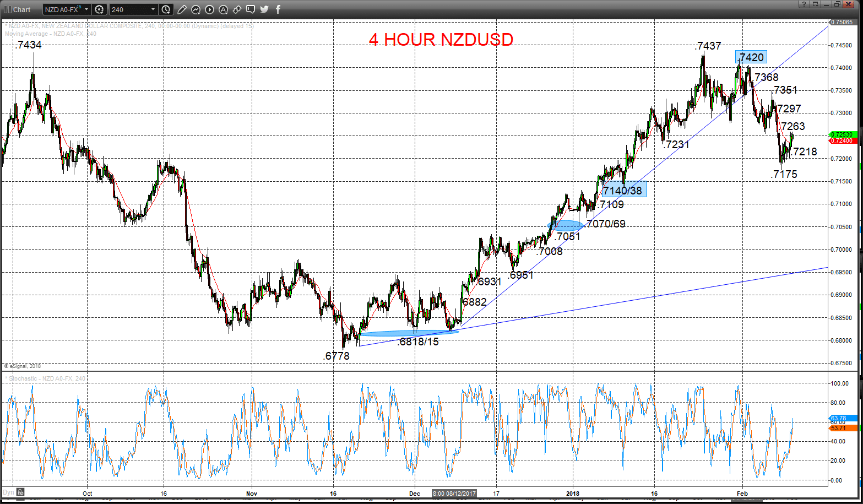The width and height of the screenshot is (863, 504).
Task: Click the 0.75065 price axis marker
Action: point(844,23)
